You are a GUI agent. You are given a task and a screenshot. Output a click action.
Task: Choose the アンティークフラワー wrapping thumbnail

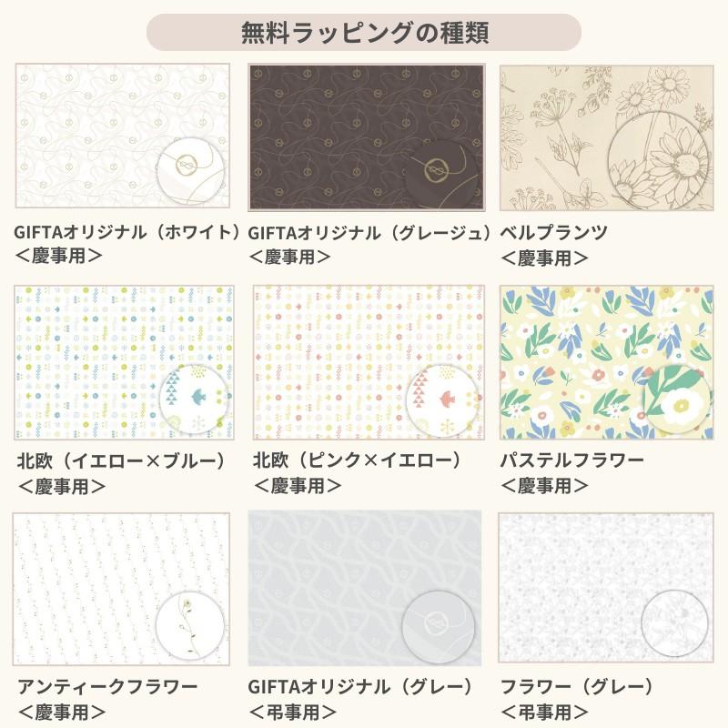click(x=121, y=589)
